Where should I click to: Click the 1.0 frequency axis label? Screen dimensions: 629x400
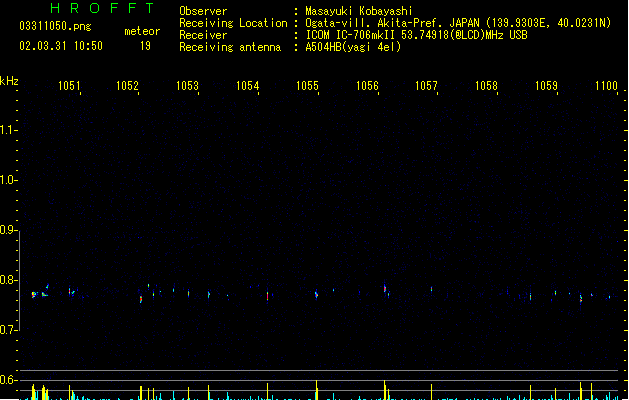[7, 180]
